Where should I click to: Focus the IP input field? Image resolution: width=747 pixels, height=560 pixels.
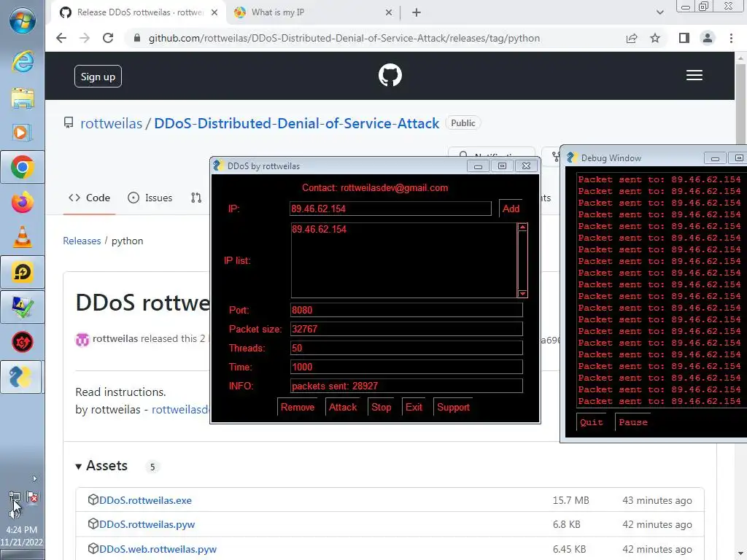pyautogui.click(x=390, y=209)
